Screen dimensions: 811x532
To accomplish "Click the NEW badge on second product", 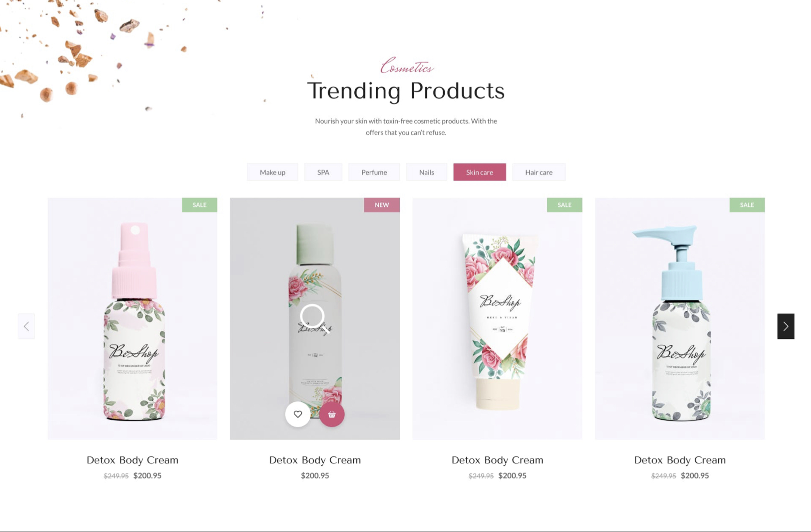I will point(382,205).
